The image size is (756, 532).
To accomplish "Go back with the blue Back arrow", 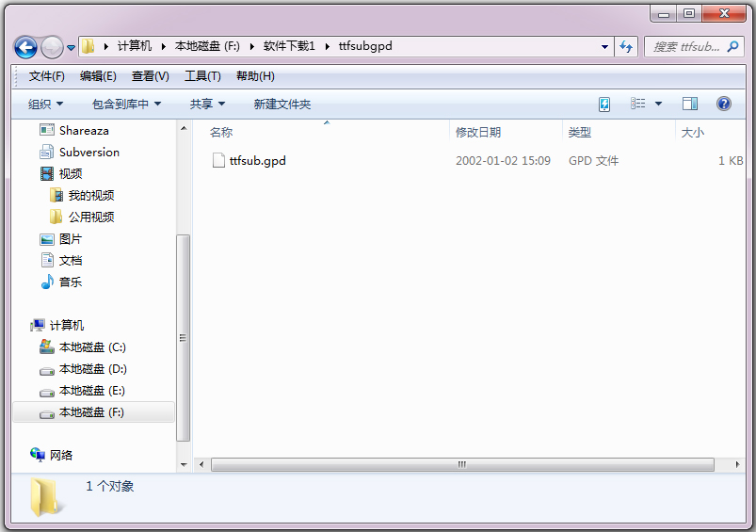I will pyautogui.click(x=25, y=47).
